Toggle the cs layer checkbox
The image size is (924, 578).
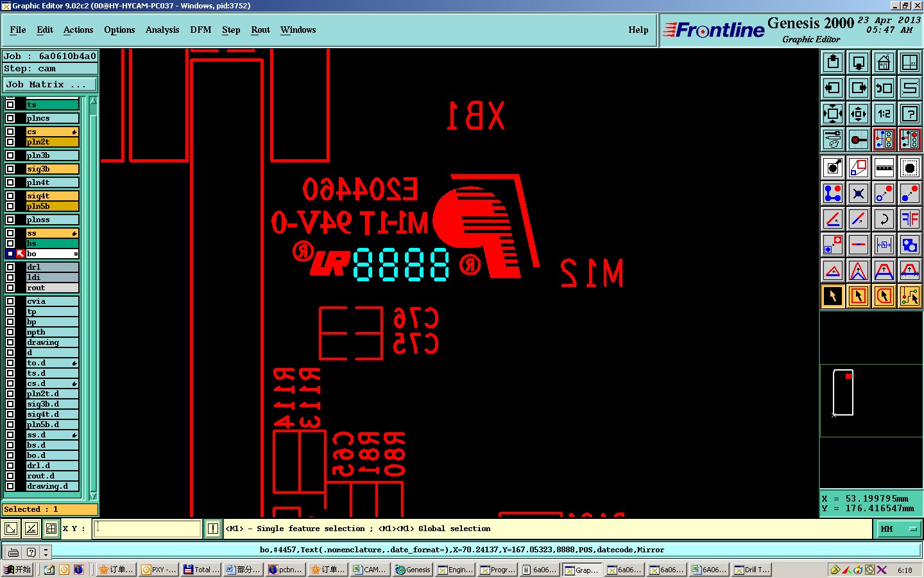(10, 132)
